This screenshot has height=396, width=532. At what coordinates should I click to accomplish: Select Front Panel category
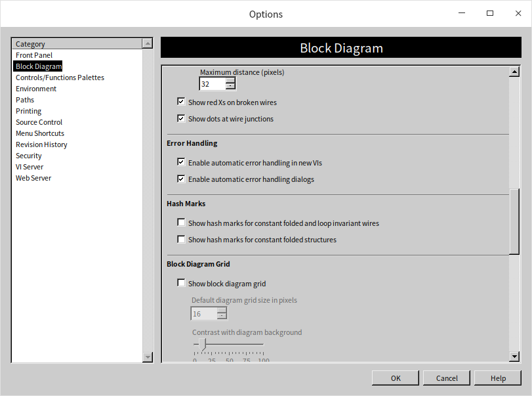coord(34,55)
